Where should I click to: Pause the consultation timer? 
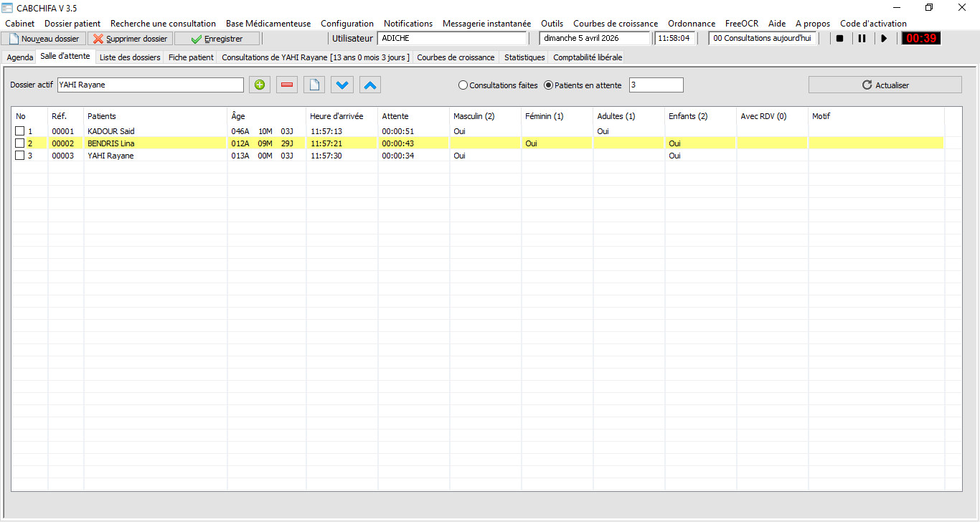pyautogui.click(x=862, y=39)
